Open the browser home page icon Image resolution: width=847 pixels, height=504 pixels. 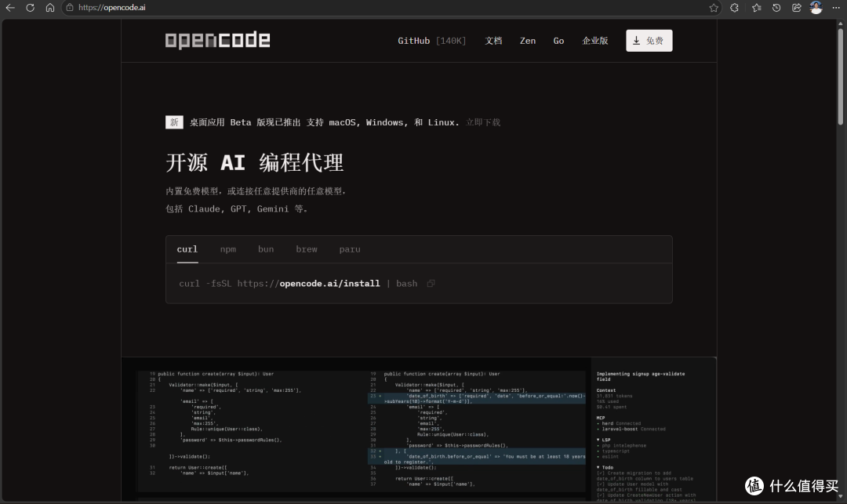50,8
